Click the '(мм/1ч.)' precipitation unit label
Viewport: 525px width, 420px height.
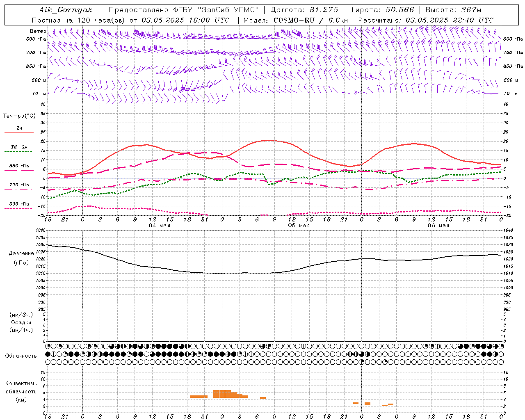coord(21,330)
